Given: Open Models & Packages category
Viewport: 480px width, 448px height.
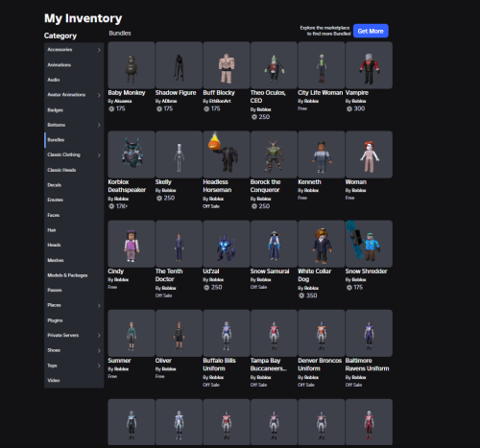Looking at the screenshot, I should coord(74,275).
